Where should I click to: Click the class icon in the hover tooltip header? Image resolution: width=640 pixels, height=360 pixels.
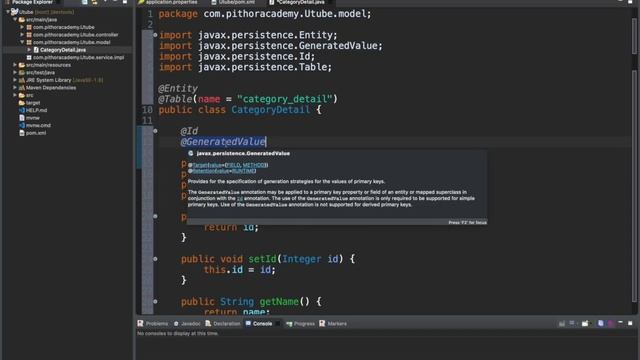[191, 153]
